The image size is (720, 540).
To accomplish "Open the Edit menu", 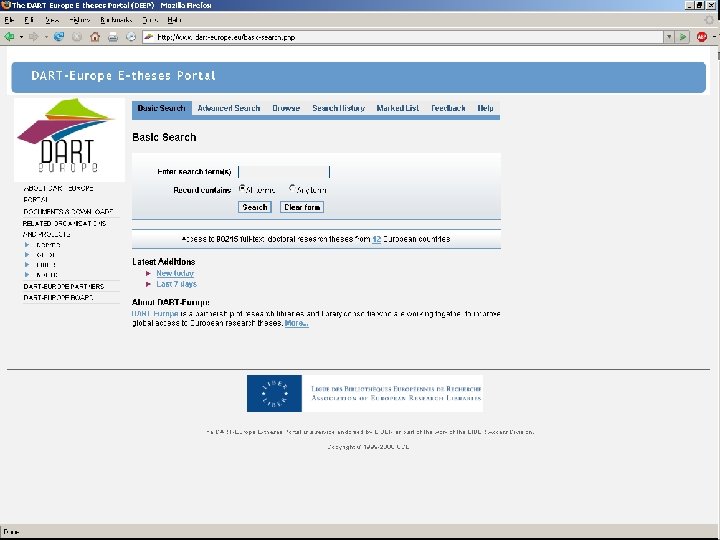I will coord(29,20).
